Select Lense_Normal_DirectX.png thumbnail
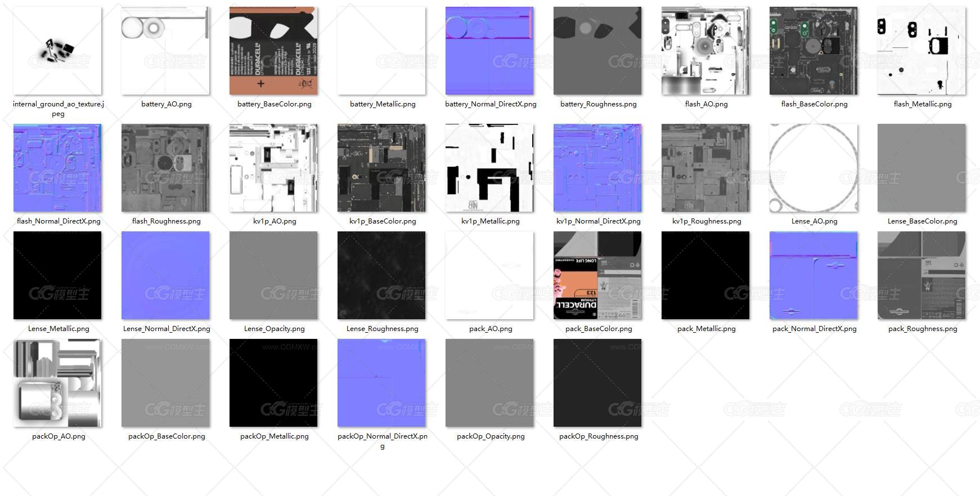This screenshot has width=980, height=496. (x=165, y=275)
